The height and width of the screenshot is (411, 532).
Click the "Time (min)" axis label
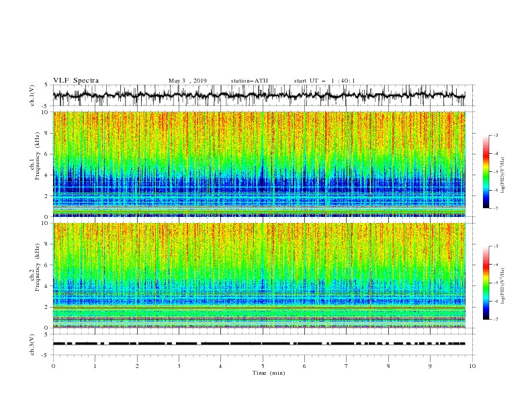click(x=269, y=373)
